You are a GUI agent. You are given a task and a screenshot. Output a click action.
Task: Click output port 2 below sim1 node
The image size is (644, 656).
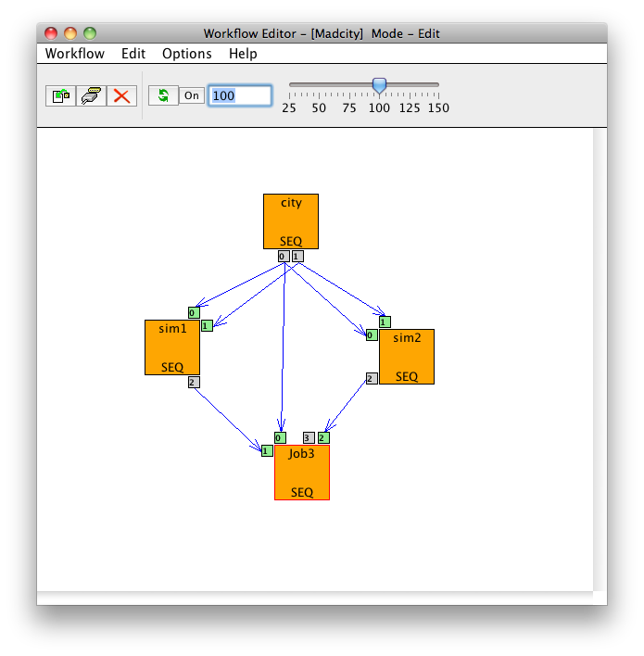click(194, 382)
